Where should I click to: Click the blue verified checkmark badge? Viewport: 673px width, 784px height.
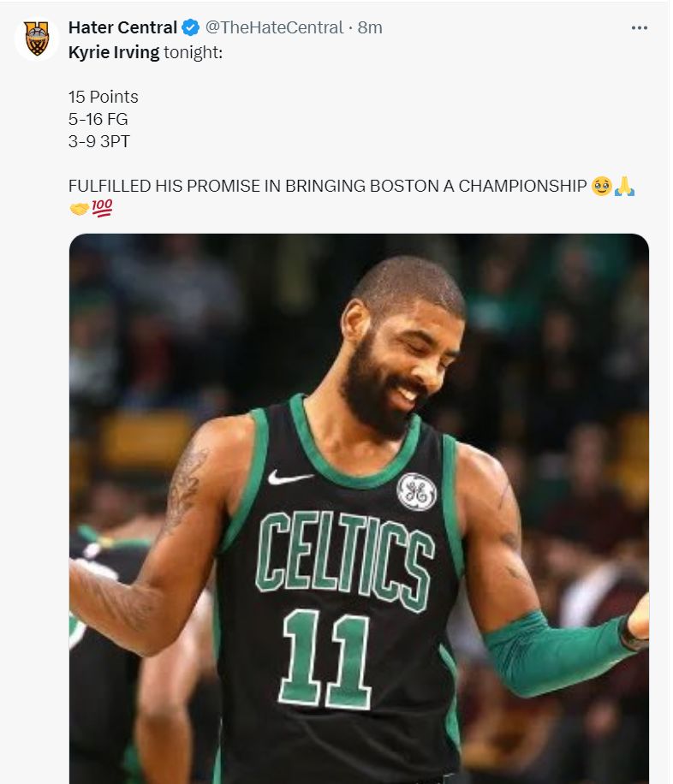191,27
